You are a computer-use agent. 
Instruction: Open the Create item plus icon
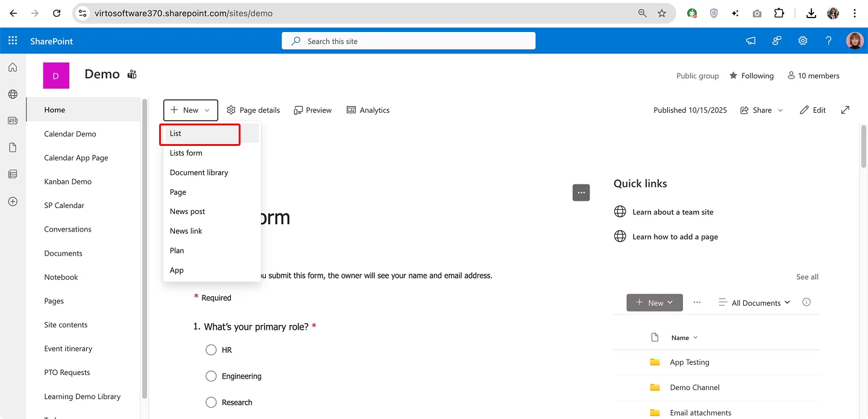12,201
